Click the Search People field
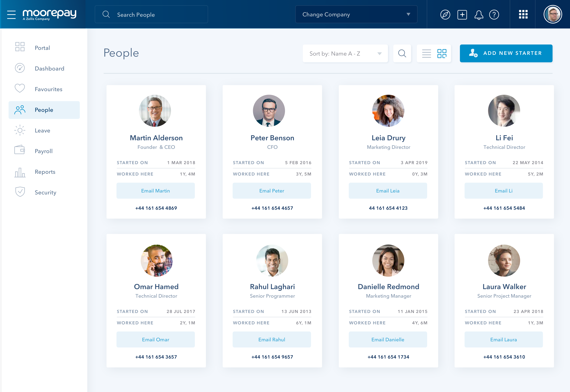 click(x=151, y=14)
